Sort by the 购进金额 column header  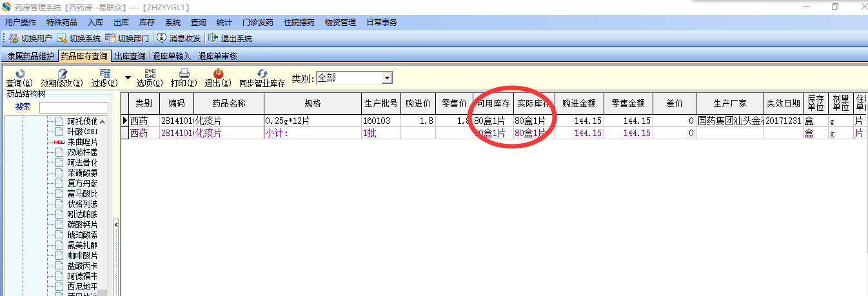[x=579, y=103]
